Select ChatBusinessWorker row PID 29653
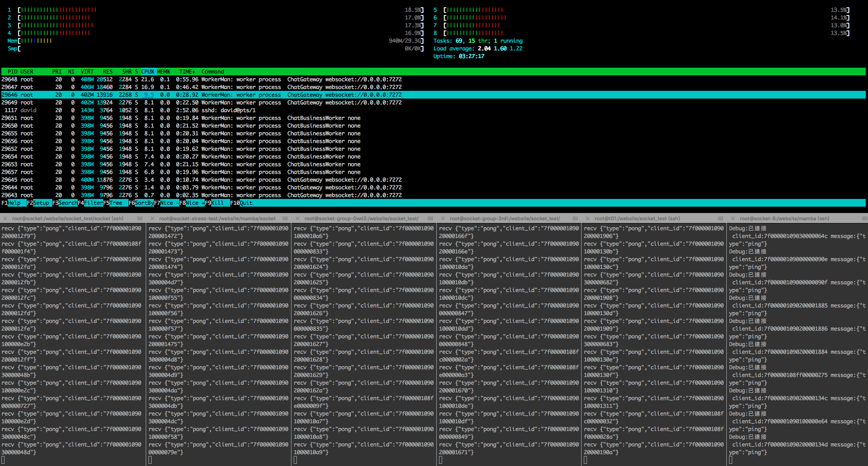 (x=434, y=164)
